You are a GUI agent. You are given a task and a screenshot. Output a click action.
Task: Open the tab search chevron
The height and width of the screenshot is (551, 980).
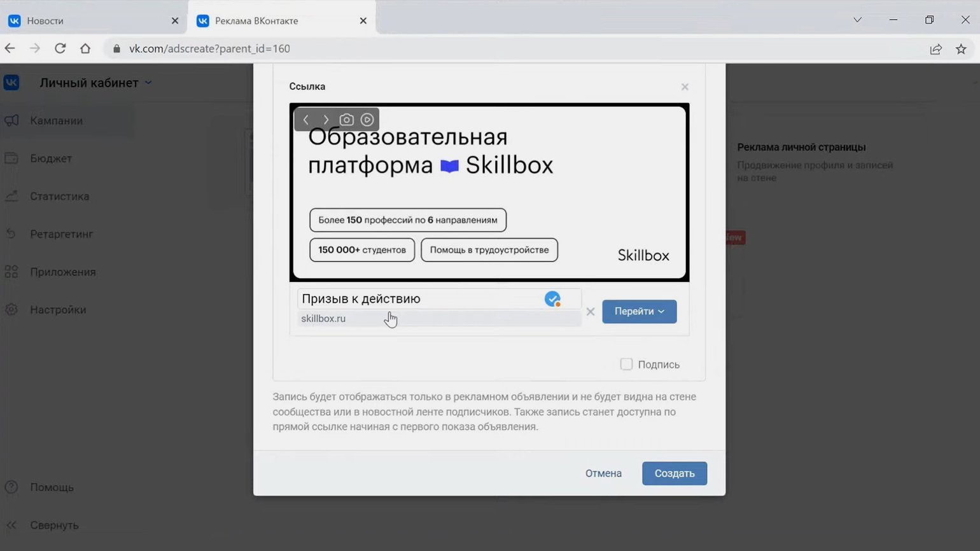(x=857, y=20)
